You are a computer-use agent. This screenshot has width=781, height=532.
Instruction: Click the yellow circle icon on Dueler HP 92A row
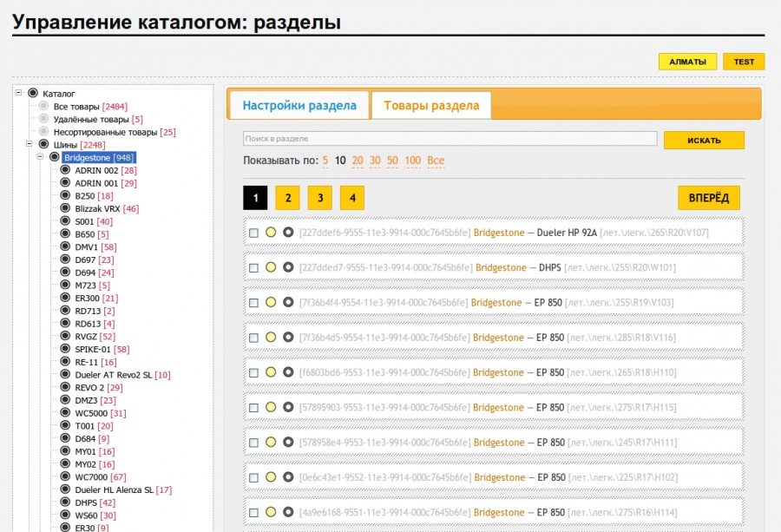coord(271,233)
